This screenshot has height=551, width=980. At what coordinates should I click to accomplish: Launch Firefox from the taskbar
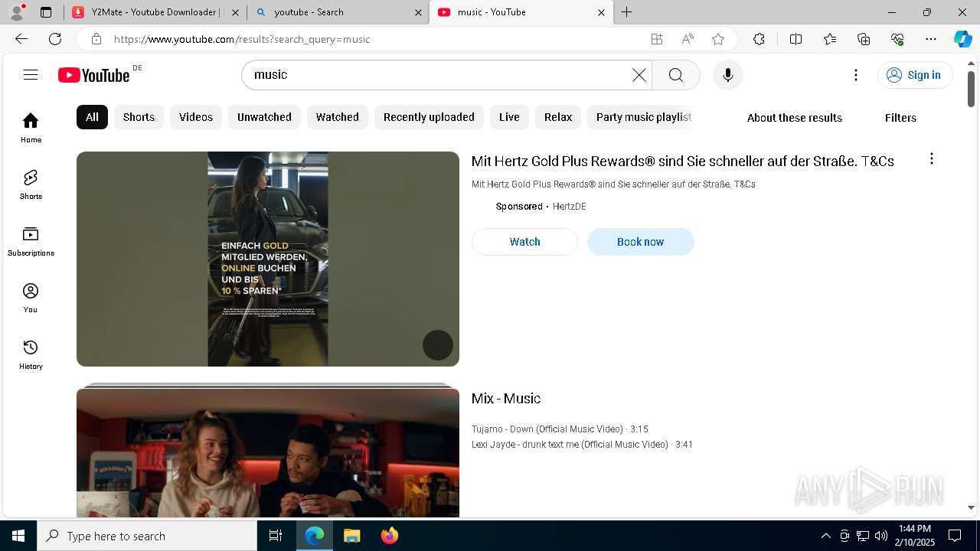click(390, 536)
